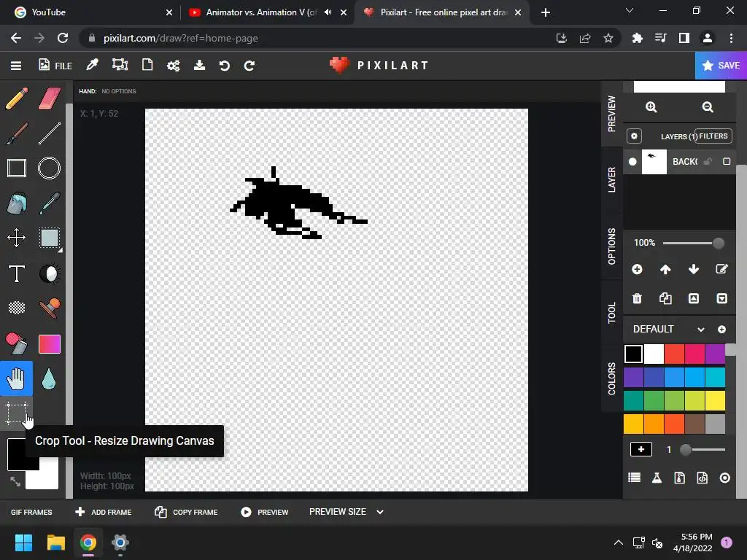The height and width of the screenshot is (560, 747).
Task: Open layer FILTERS
Action: [x=713, y=136]
